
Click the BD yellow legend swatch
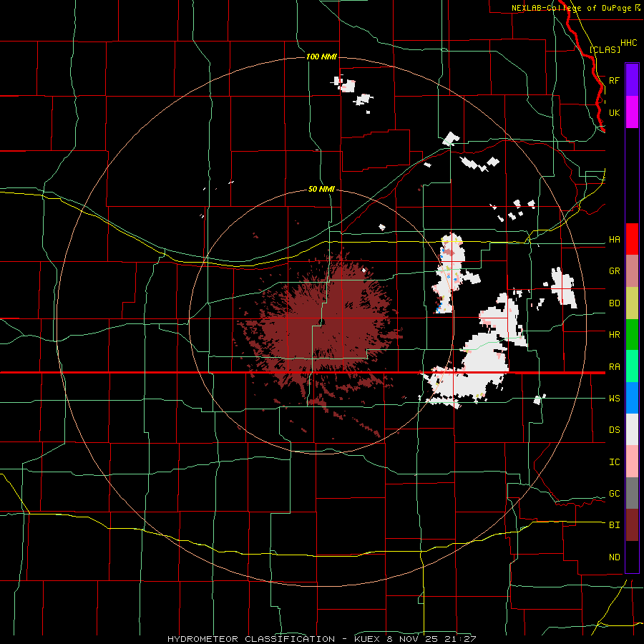click(x=632, y=303)
